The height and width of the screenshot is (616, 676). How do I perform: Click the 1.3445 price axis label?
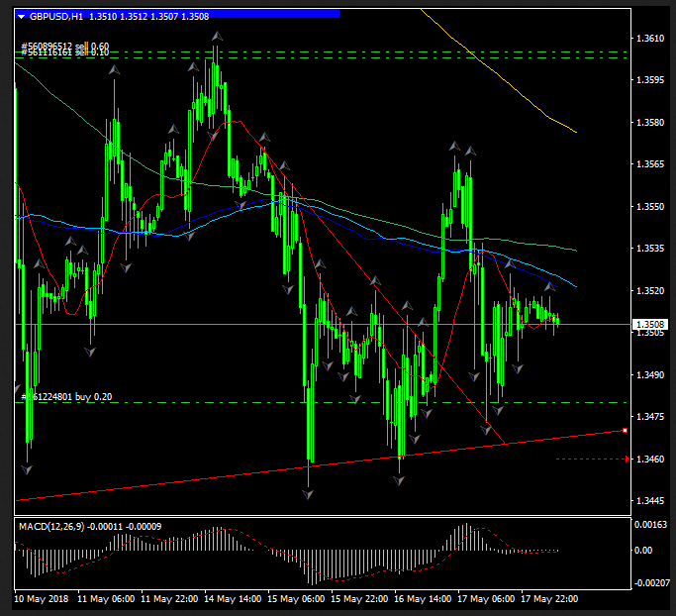tap(649, 501)
